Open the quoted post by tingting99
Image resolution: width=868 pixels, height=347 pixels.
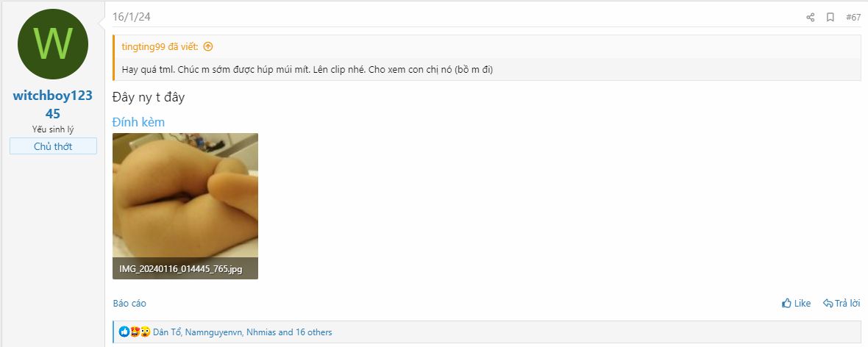(x=160, y=46)
